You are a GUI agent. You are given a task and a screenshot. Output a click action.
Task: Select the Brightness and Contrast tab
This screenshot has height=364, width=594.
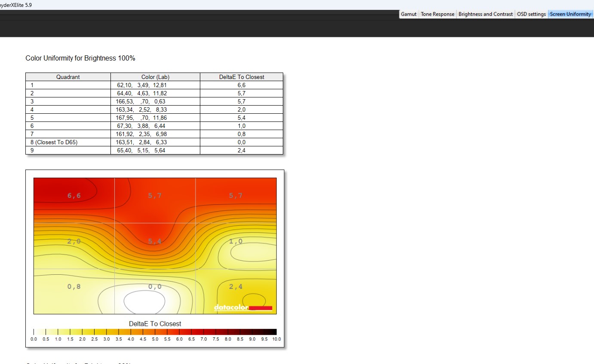point(485,14)
